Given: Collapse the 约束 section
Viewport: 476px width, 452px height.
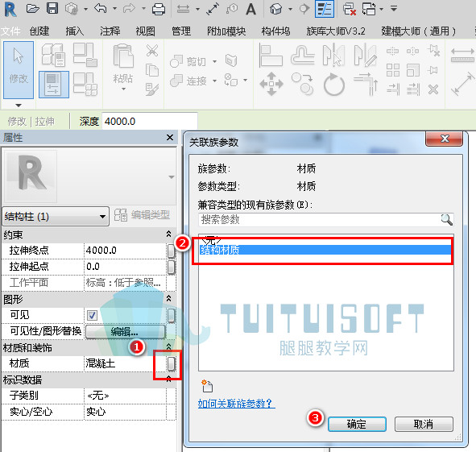Looking at the screenshot, I should click(169, 234).
